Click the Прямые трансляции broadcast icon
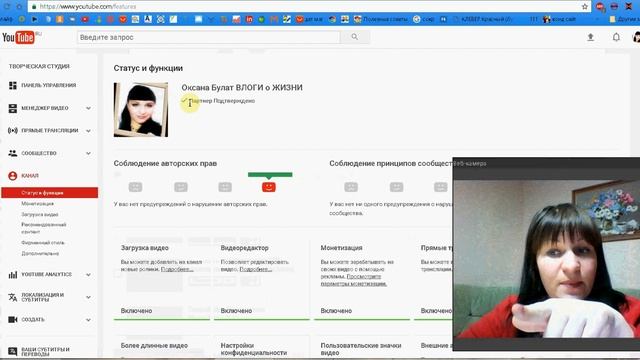The width and height of the screenshot is (640, 360). pos(13,131)
